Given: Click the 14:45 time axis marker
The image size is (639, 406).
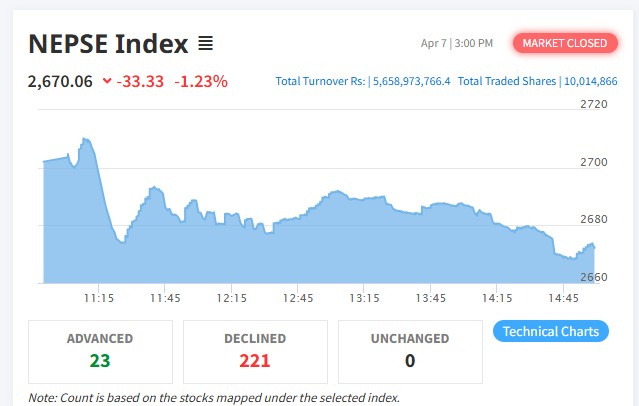Looking at the screenshot, I should (x=563, y=298).
